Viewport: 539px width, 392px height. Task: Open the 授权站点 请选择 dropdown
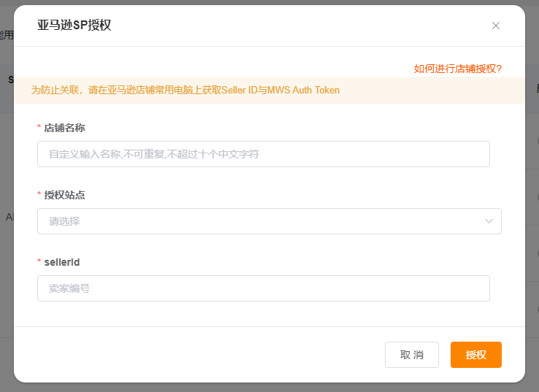coord(269,221)
